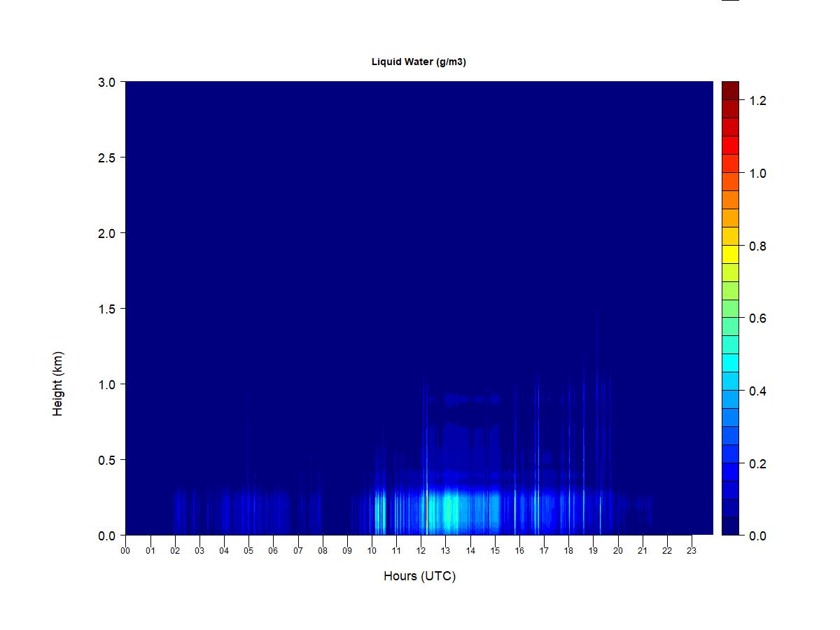
Task: Click the orange-red colorbar segment near 1.0
Action: click(x=730, y=181)
